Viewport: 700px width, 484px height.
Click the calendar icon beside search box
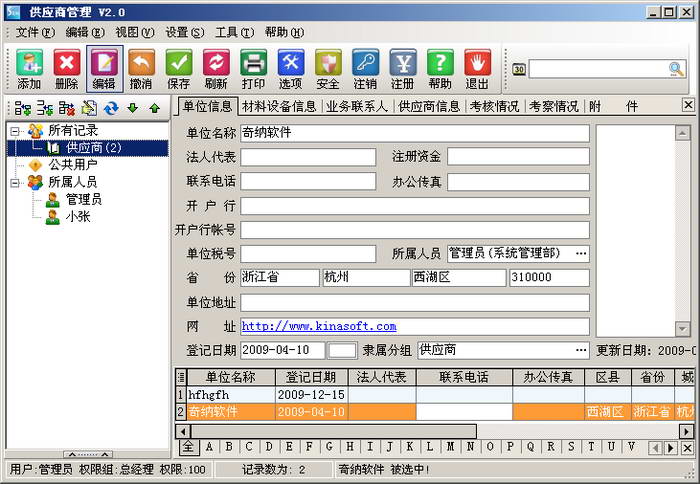518,69
